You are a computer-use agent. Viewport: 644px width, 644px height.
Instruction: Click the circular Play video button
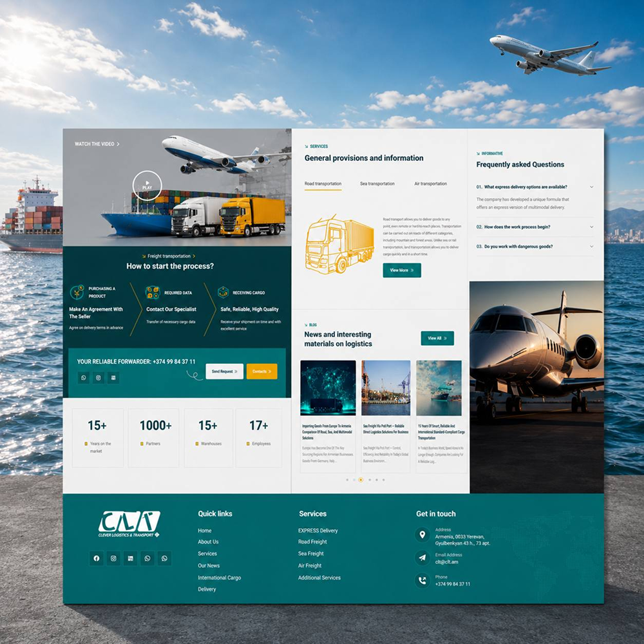point(147,185)
